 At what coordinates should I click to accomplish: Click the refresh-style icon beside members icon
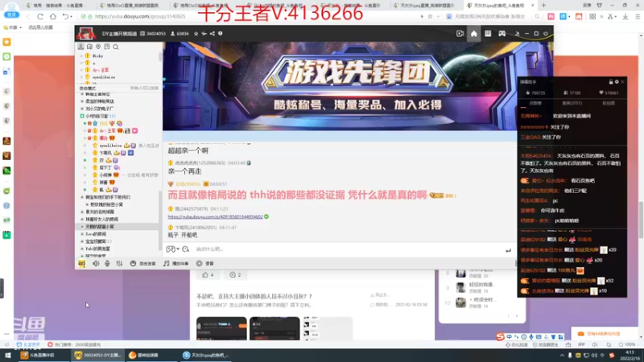click(89, 47)
